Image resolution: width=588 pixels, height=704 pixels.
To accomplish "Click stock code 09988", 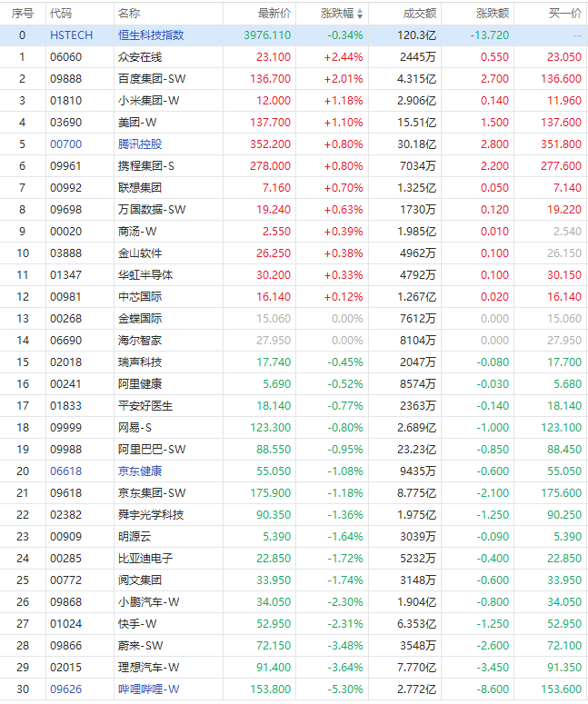I will click(x=66, y=450).
